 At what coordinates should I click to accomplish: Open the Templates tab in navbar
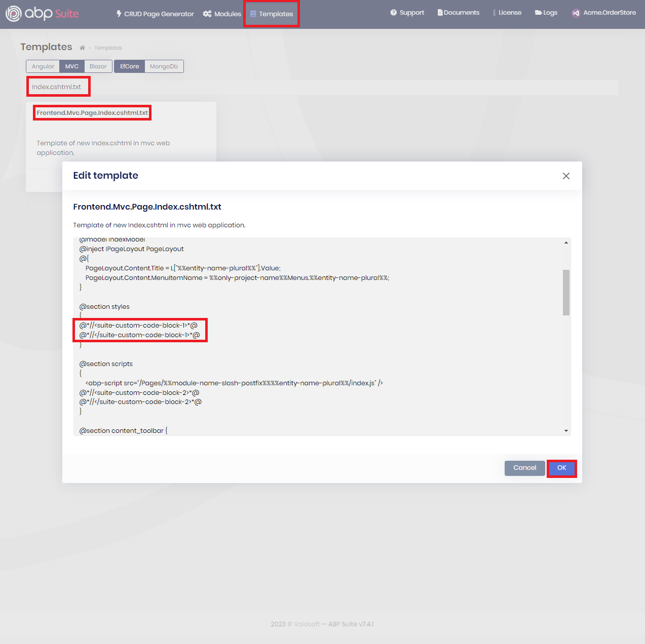(x=272, y=14)
